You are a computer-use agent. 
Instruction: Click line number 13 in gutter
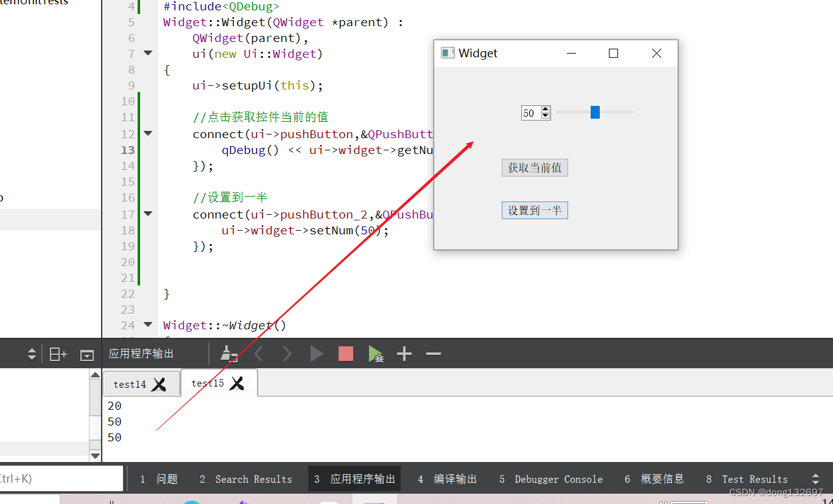click(128, 150)
